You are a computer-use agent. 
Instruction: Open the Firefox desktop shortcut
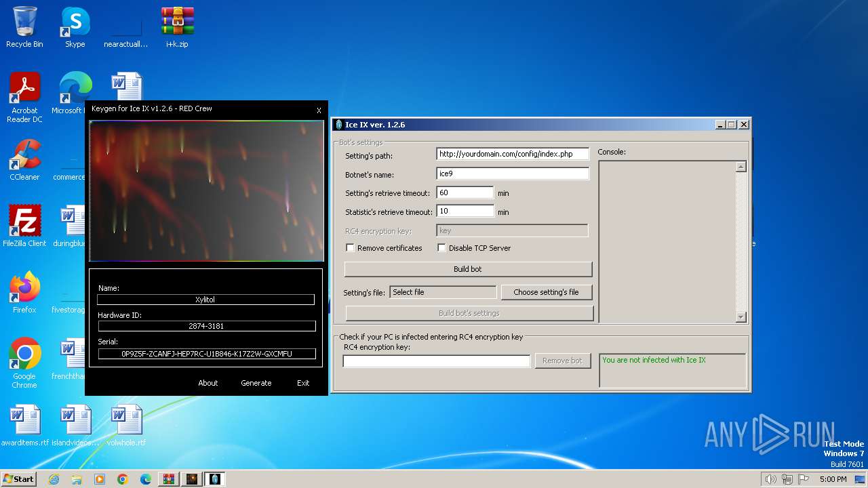[x=24, y=293]
